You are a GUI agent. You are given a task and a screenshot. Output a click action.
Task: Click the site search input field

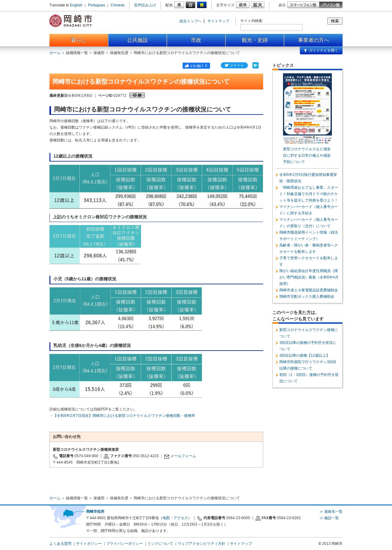pos(271,27)
